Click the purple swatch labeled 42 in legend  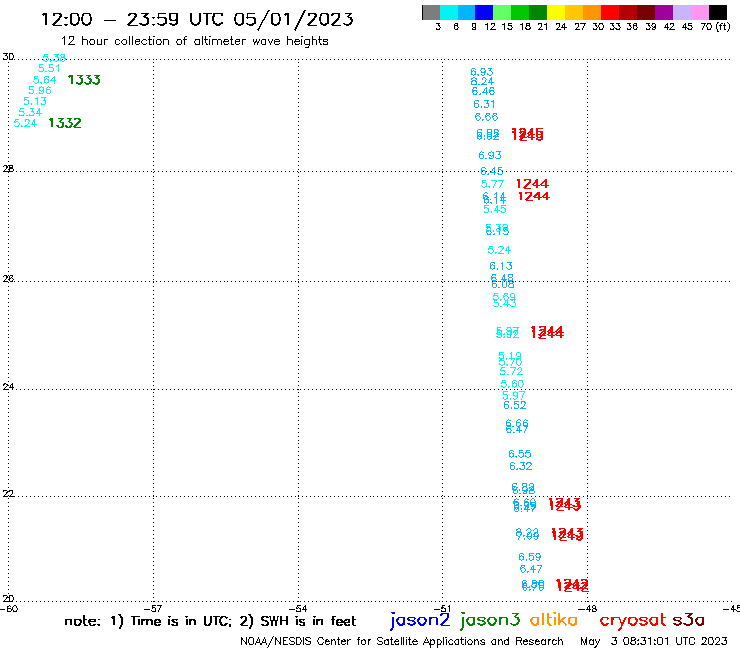point(664,12)
